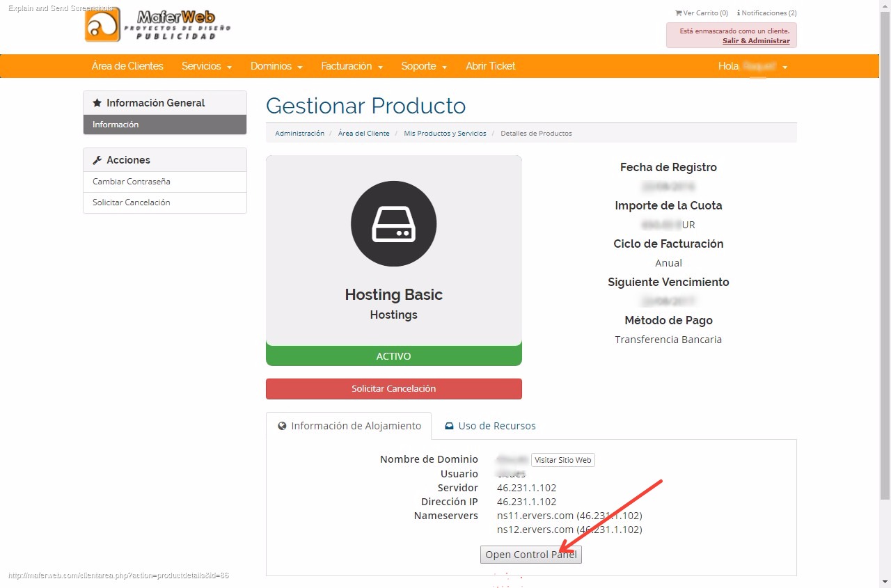Open the user account Hola dropdown
Viewport: 891px width, 588px height.
752,66
